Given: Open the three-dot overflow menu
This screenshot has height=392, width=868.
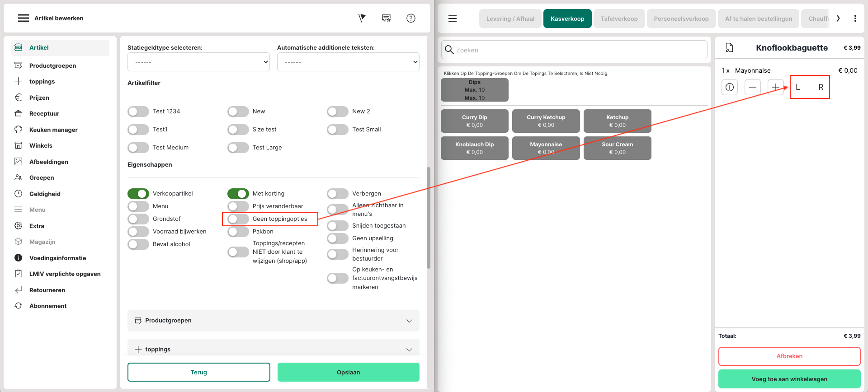Looking at the screenshot, I should pos(855,19).
